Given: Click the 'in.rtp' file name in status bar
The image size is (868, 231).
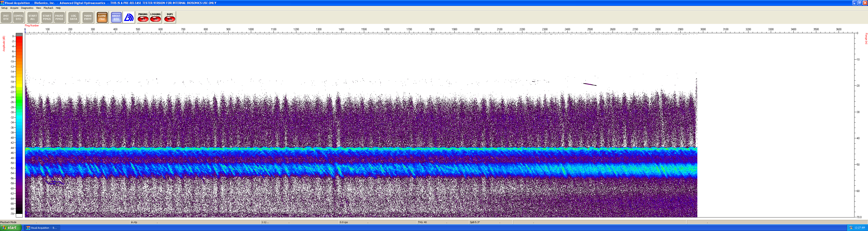Looking at the screenshot, I should coord(134,222).
